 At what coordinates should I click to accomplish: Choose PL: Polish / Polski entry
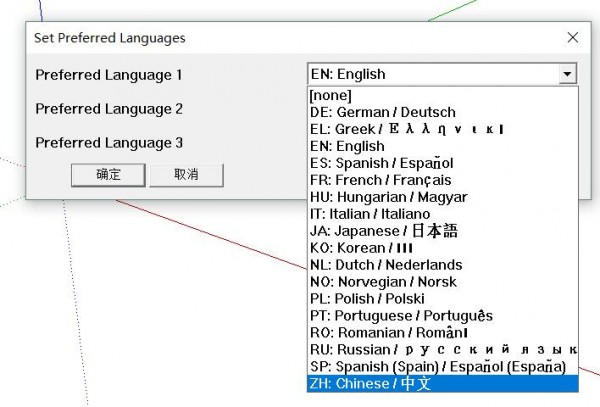[367, 299]
